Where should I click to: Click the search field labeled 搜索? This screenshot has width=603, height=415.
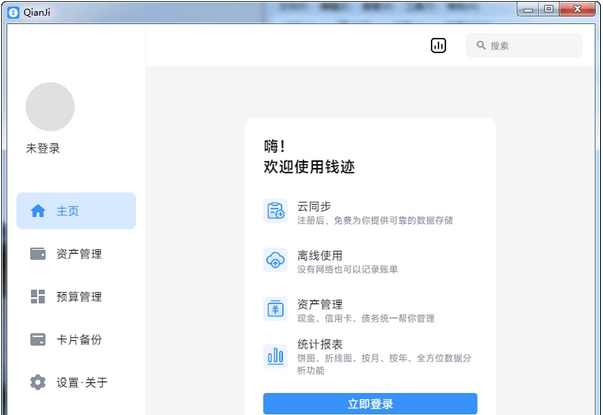click(524, 45)
